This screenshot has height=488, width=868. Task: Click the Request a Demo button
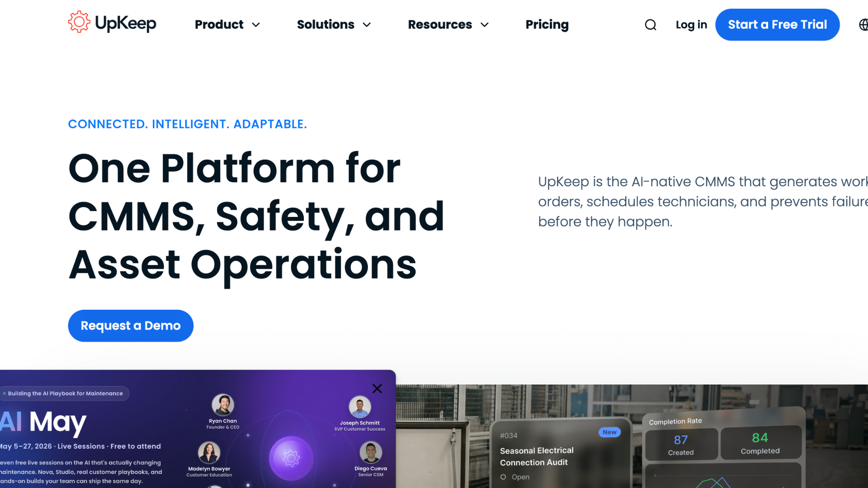point(131,326)
